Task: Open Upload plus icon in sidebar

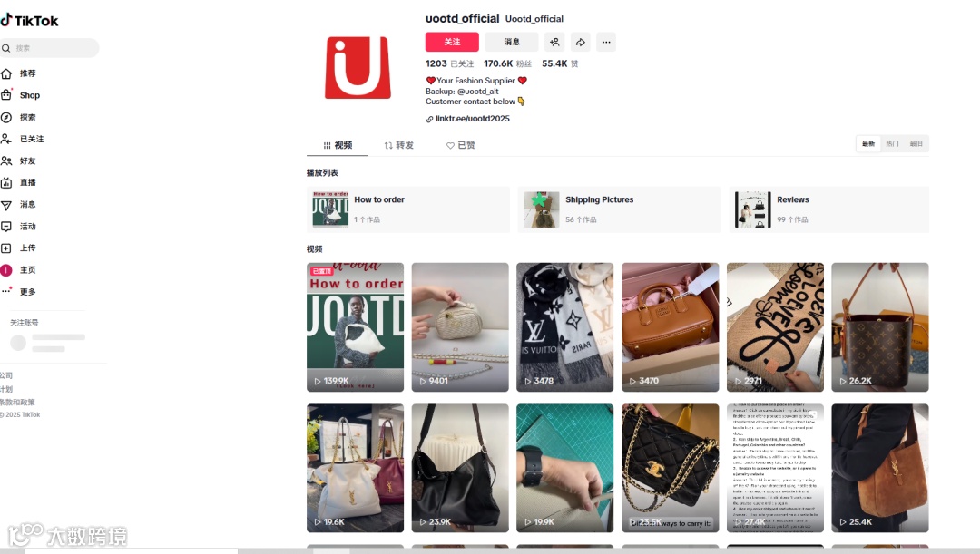Action: coord(6,248)
